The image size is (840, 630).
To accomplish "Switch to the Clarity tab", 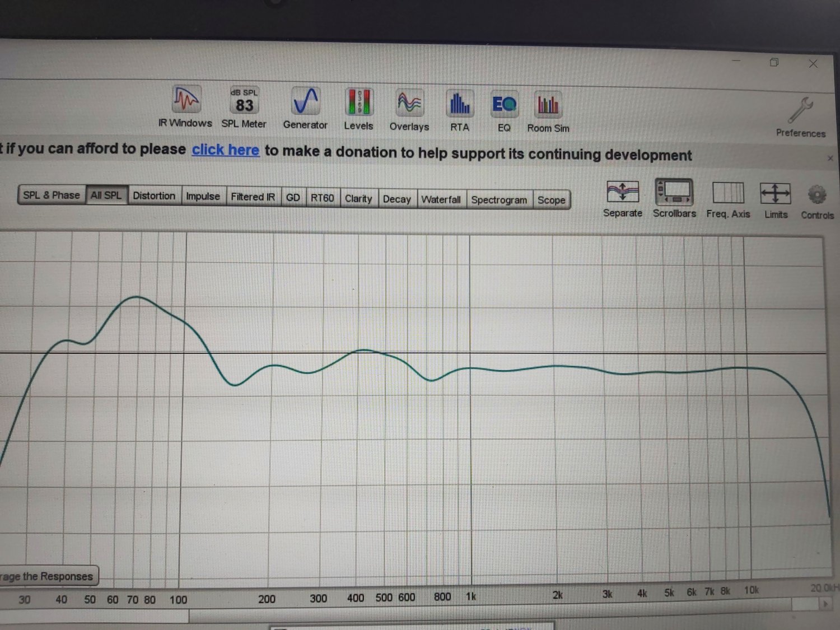I will click(358, 199).
